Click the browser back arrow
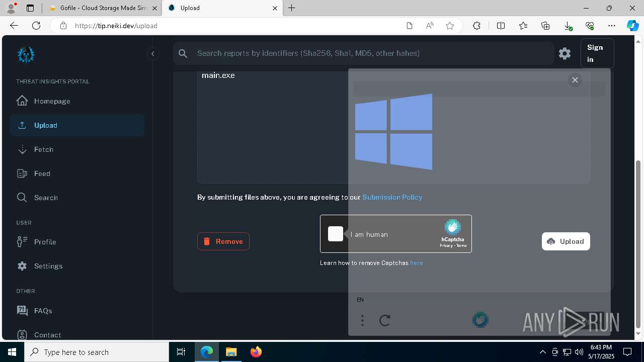The width and height of the screenshot is (644, 362). [x=14, y=26]
